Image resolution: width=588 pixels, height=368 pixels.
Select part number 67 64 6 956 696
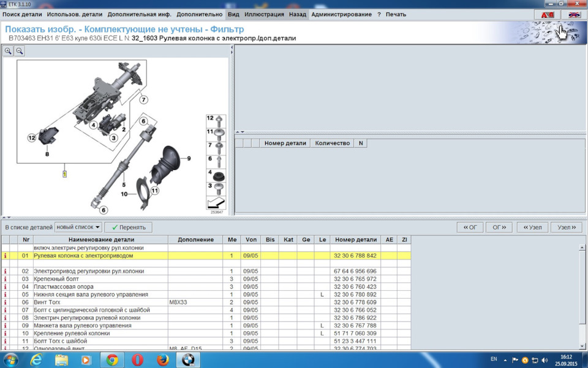click(355, 271)
